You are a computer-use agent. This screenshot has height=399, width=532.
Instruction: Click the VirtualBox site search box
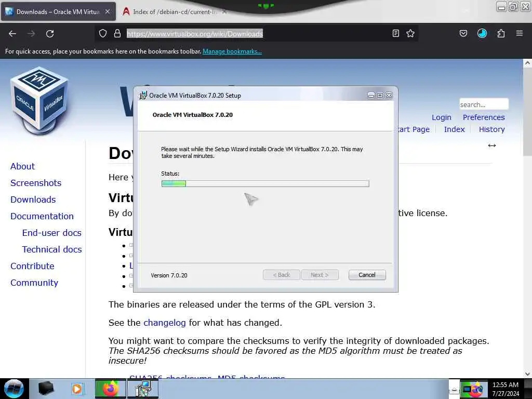coord(484,104)
